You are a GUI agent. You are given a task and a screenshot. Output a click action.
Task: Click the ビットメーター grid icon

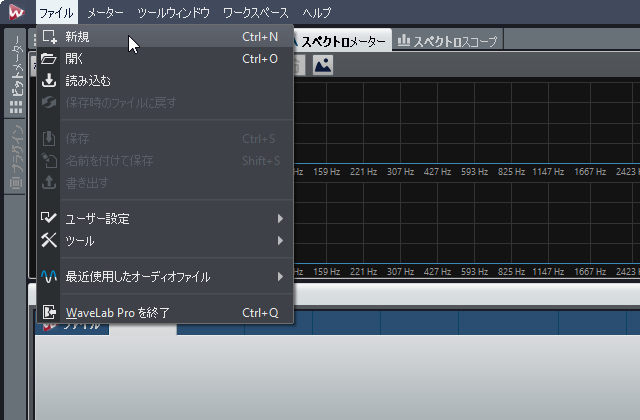pos(16,107)
